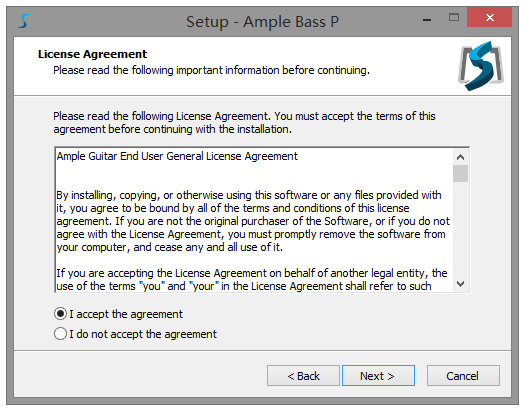Viewport: 525px width, 411px height.
Task: Click the license text scroll-down arrow
Action: (460, 284)
